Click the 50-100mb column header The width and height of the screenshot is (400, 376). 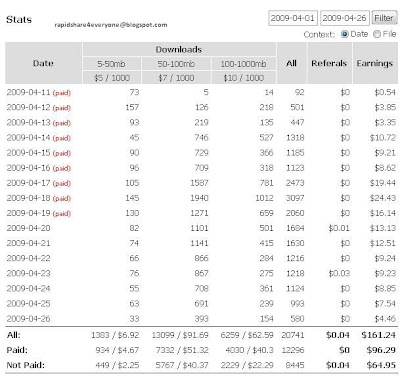(x=176, y=64)
